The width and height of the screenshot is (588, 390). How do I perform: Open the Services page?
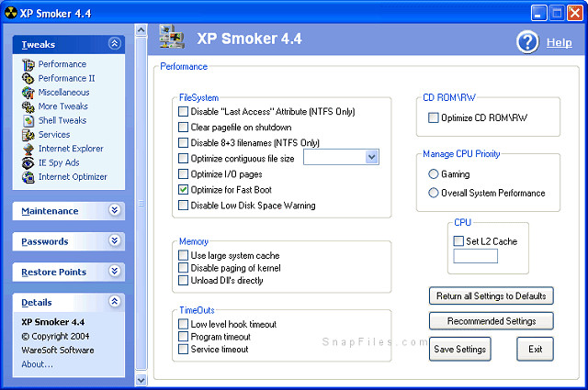coord(54,135)
